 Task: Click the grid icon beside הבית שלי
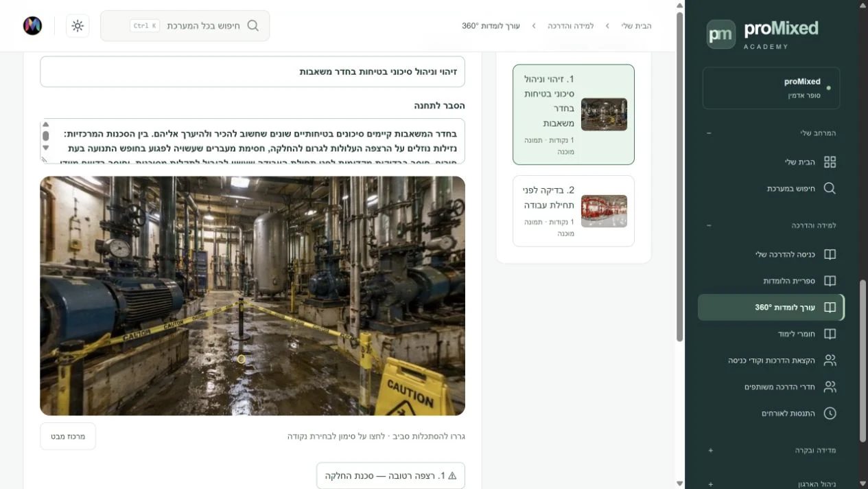pyautogui.click(x=830, y=162)
